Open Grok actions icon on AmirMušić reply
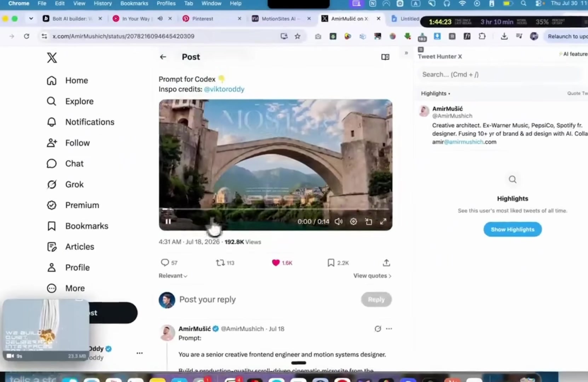Image resolution: width=588 pixels, height=382 pixels. 378,329
